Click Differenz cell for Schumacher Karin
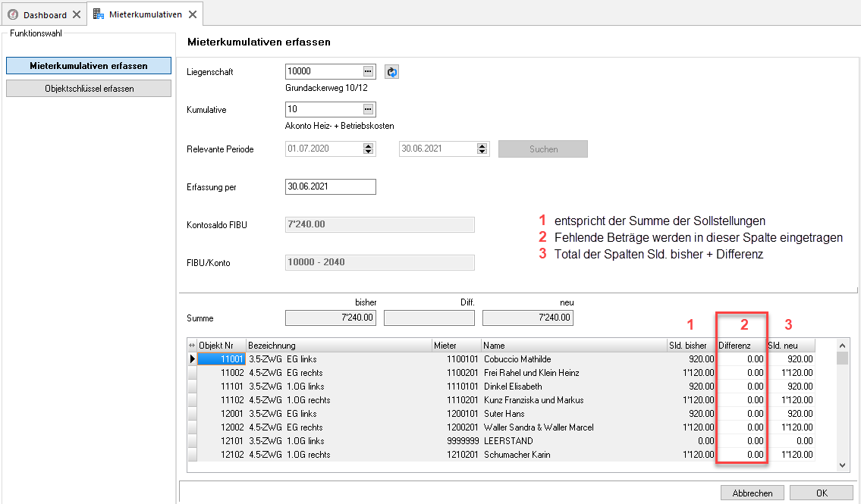Viewport: 861px width, 504px height. point(740,455)
